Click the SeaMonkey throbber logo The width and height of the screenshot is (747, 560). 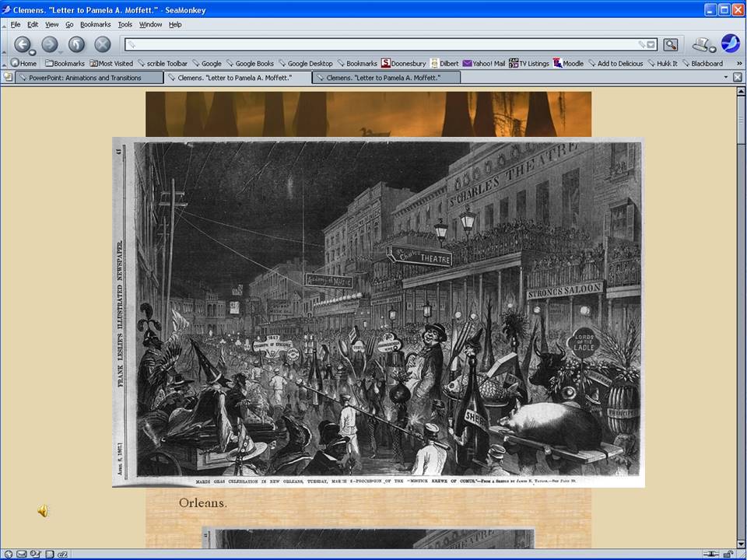731,44
